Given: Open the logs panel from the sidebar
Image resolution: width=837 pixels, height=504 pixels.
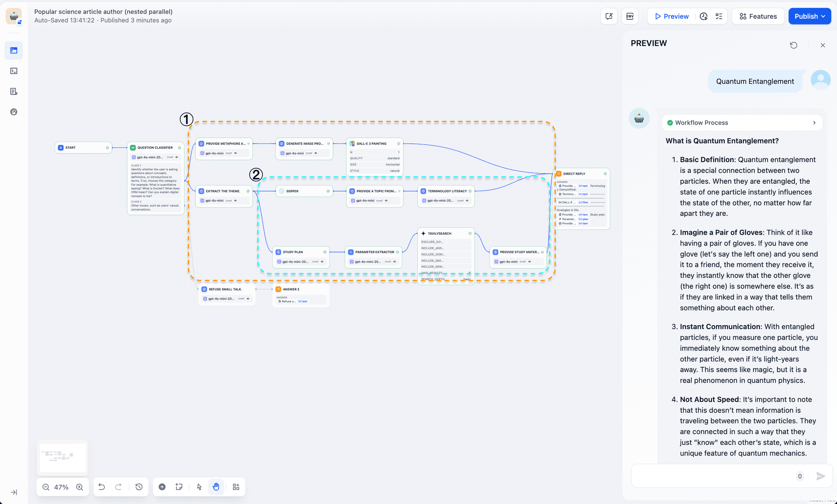Looking at the screenshot, I should point(13,91).
